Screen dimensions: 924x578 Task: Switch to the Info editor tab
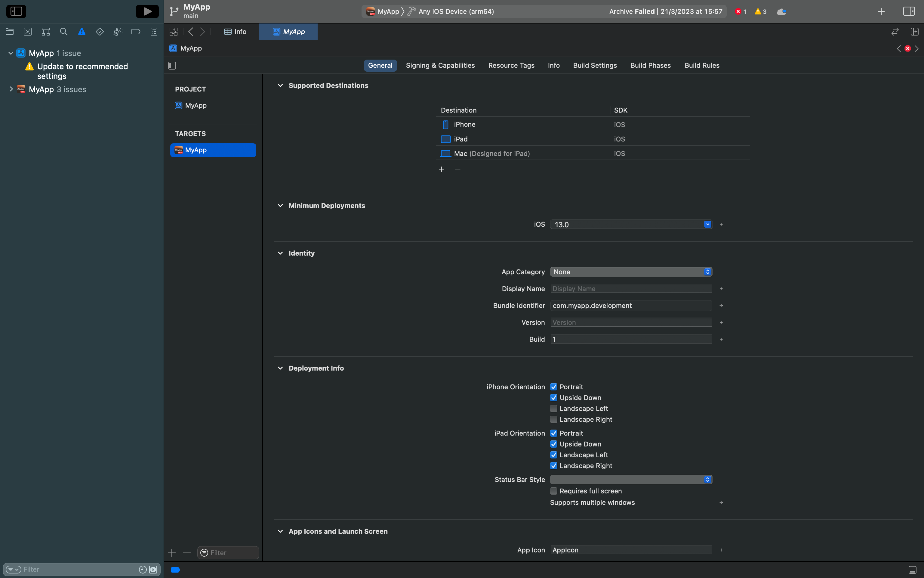[235, 32]
